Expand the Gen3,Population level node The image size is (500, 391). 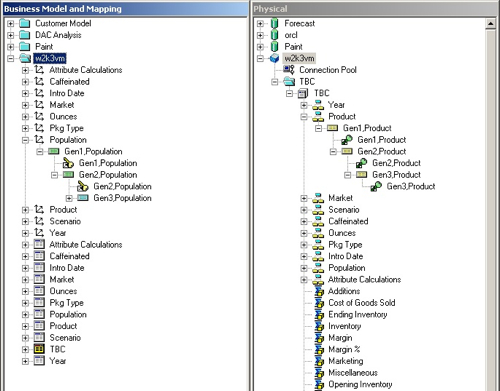point(69,198)
